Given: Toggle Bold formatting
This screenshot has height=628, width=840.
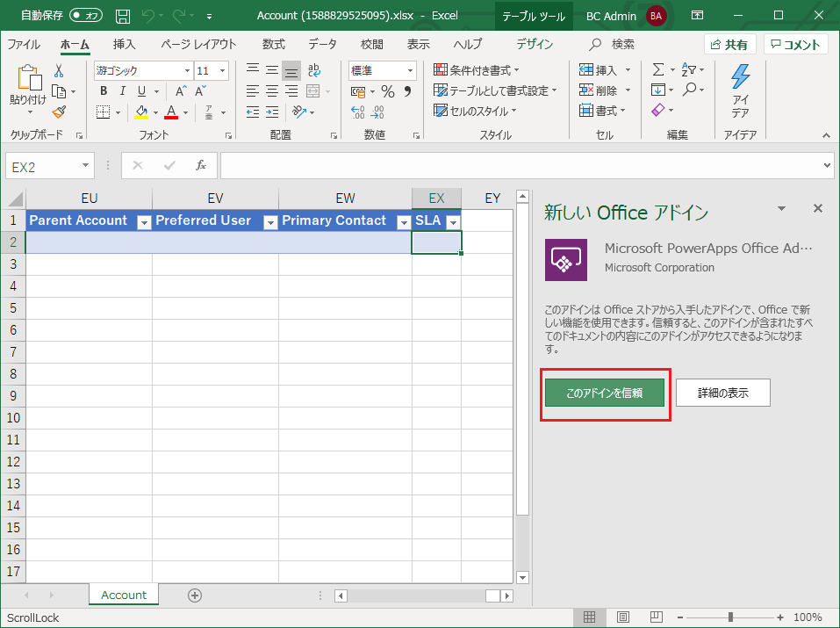Looking at the screenshot, I should [x=104, y=91].
